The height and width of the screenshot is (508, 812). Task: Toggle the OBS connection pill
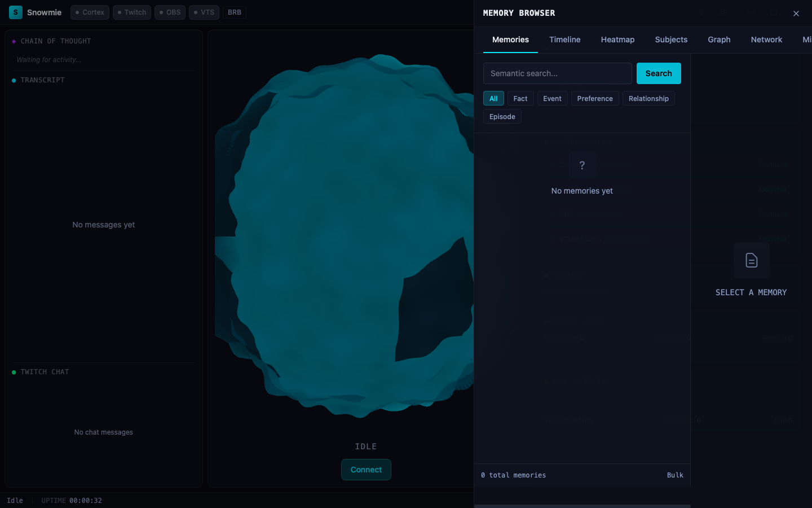pyautogui.click(x=170, y=12)
